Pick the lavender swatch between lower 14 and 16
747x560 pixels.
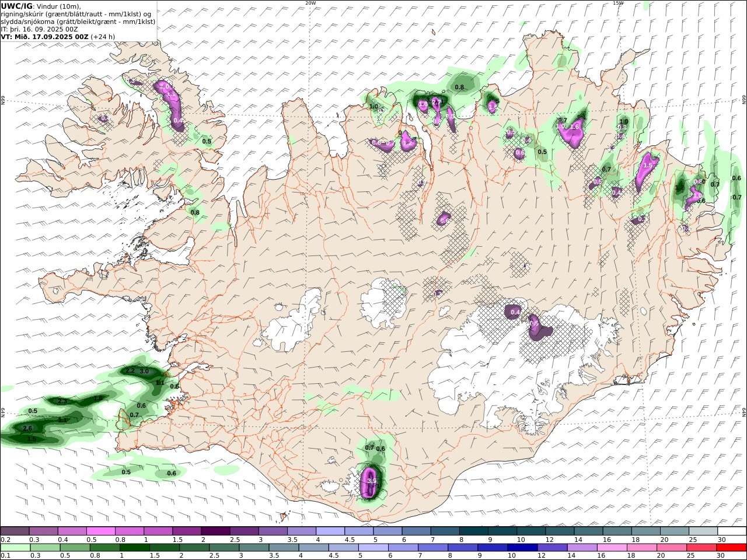coord(582,547)
